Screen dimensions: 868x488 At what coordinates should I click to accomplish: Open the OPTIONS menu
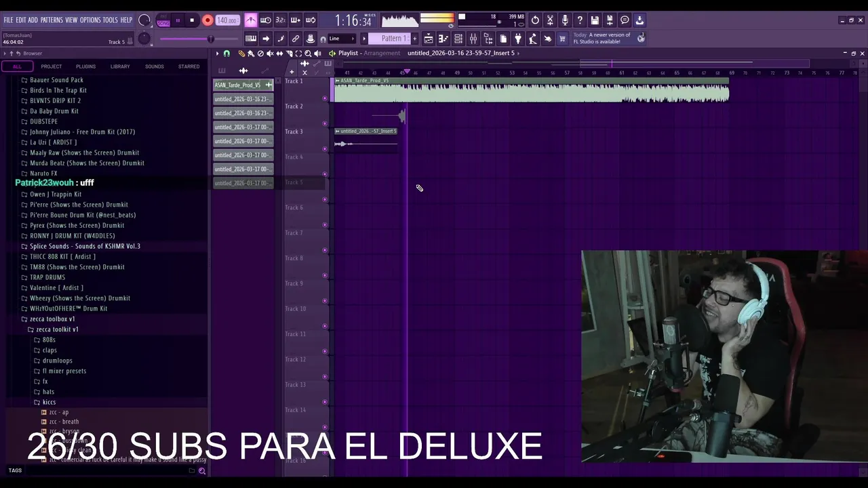point(90,20)
